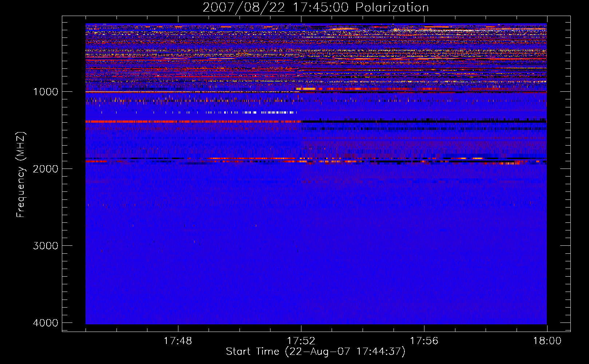The width and height of the screenshot is (589, 364).
Task: Click the 17:48 time tick label
Action: pos(178,341)
